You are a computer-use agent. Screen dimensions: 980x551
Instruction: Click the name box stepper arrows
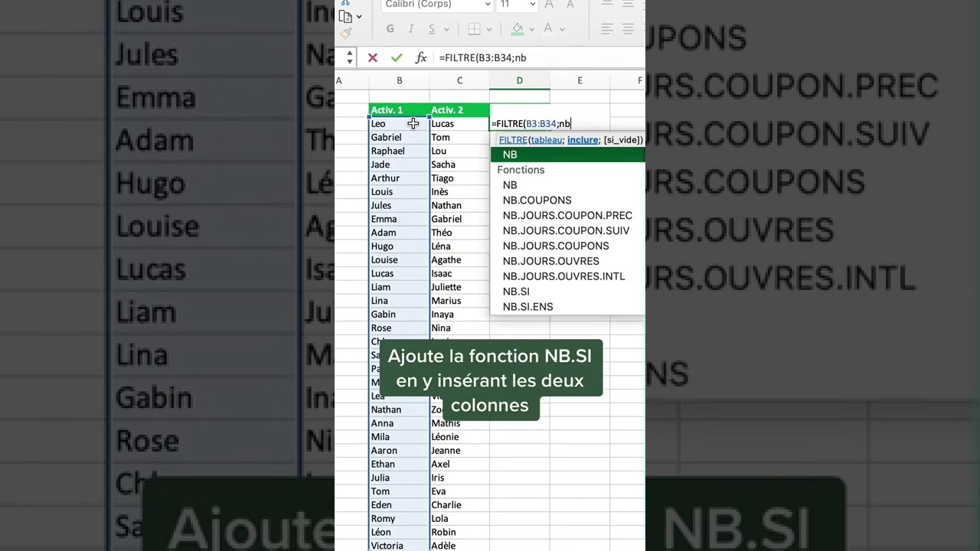(350, 57)
